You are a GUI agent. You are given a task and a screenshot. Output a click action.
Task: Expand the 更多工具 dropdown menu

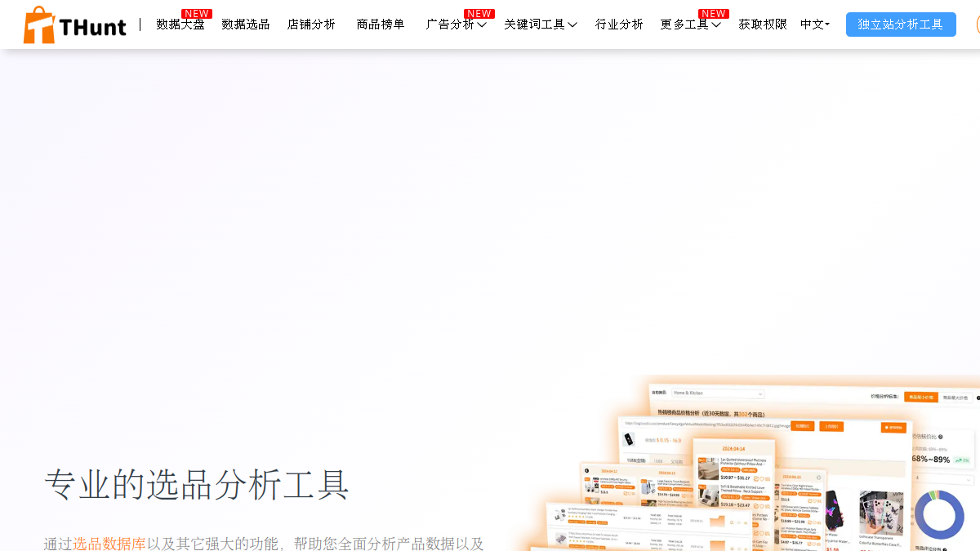(x=691, y=24)
